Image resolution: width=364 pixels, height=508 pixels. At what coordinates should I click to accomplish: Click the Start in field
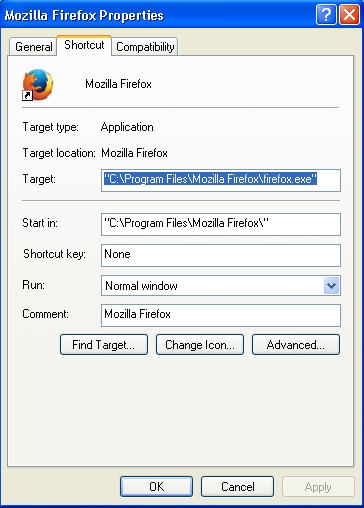[221, 224]
